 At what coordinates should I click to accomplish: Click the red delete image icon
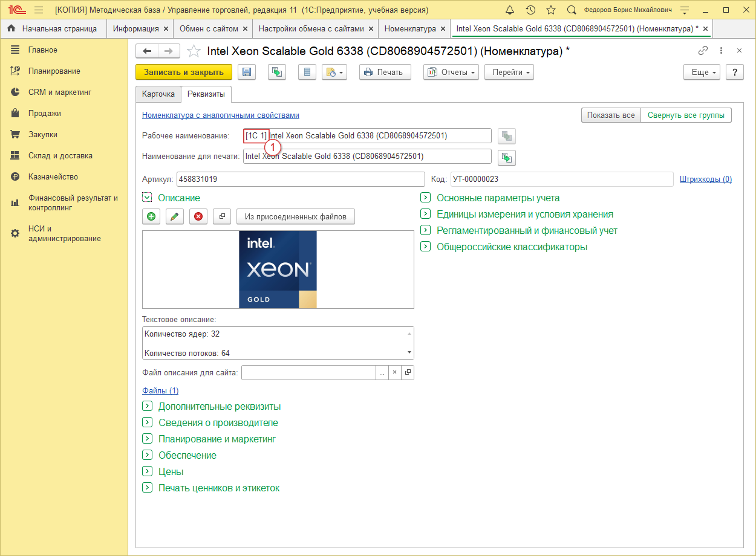pos(197,217)
